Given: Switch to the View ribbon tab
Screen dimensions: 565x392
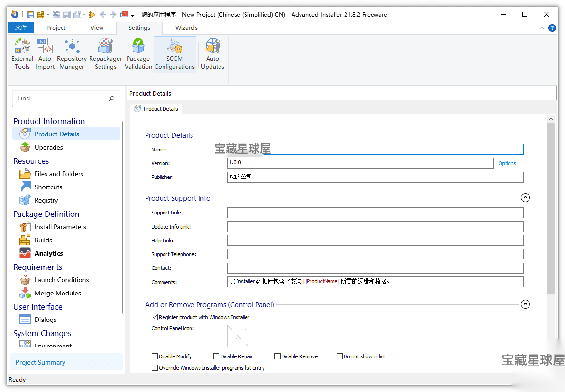Looking at the screenshot, I should click(x=97, y=28).
